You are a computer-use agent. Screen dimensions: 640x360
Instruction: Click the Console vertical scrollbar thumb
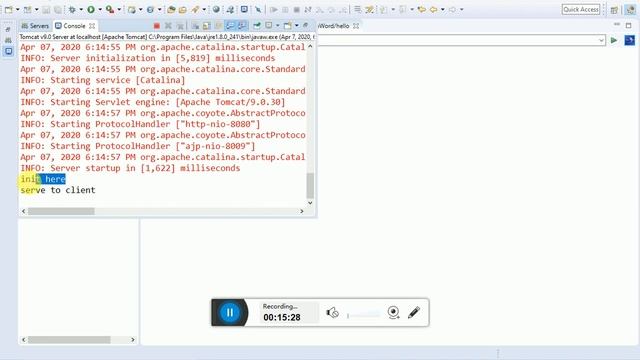(310, 185)
